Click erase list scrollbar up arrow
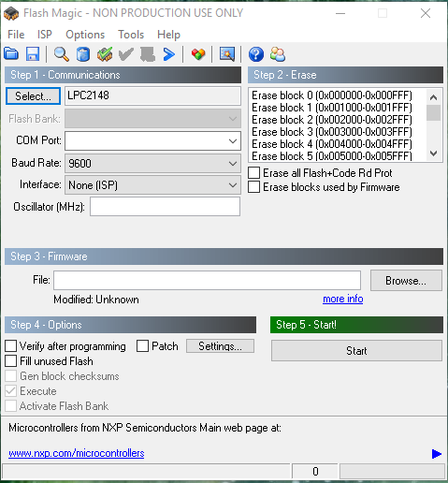This screenshot has height=483, width=448. (x=433, y=97)
